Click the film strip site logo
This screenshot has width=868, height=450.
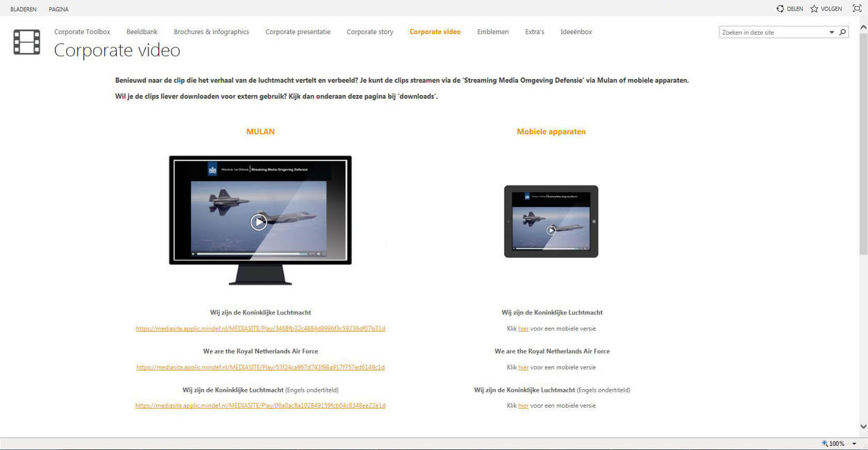[x=26, y=42]
